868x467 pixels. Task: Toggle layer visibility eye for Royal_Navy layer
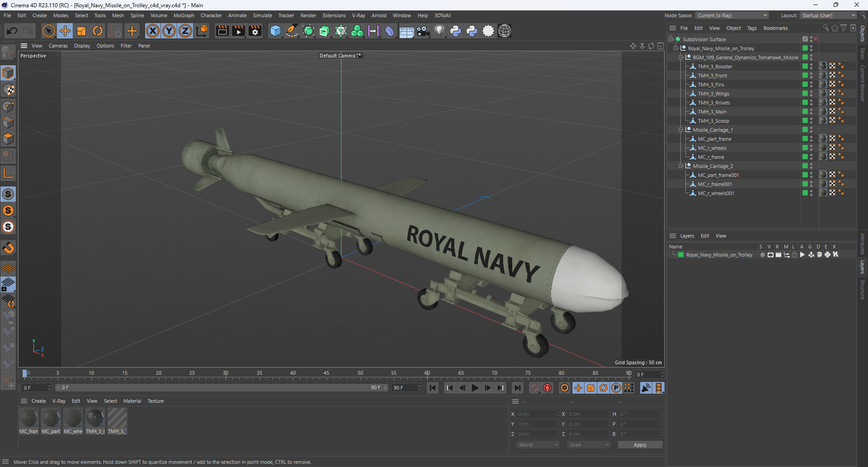point(770,255)
